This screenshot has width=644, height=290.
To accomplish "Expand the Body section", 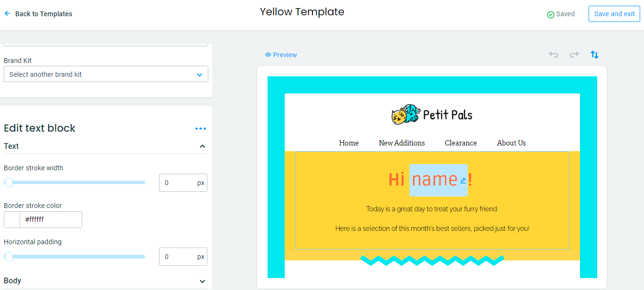I will point(203,281).
